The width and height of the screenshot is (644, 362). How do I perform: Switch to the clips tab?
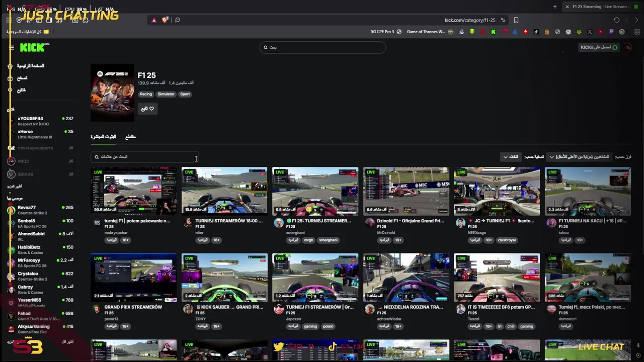tap(130, 137)
